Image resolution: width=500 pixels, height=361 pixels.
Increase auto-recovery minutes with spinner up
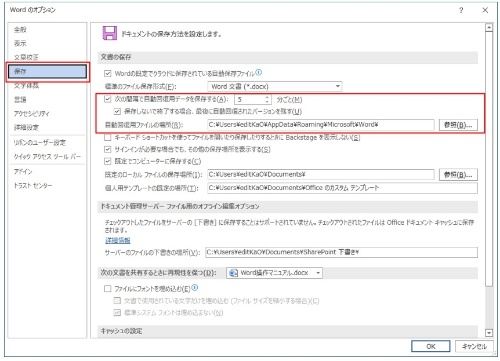[267, 97]
